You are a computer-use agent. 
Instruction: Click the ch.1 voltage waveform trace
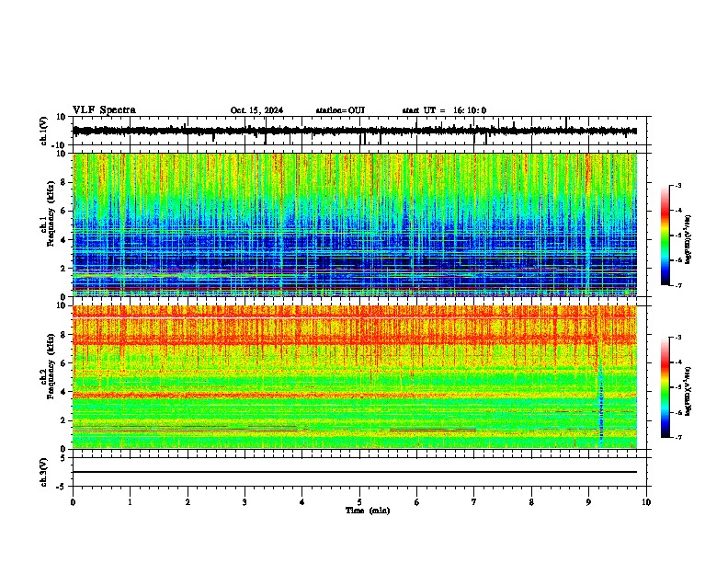355,131
